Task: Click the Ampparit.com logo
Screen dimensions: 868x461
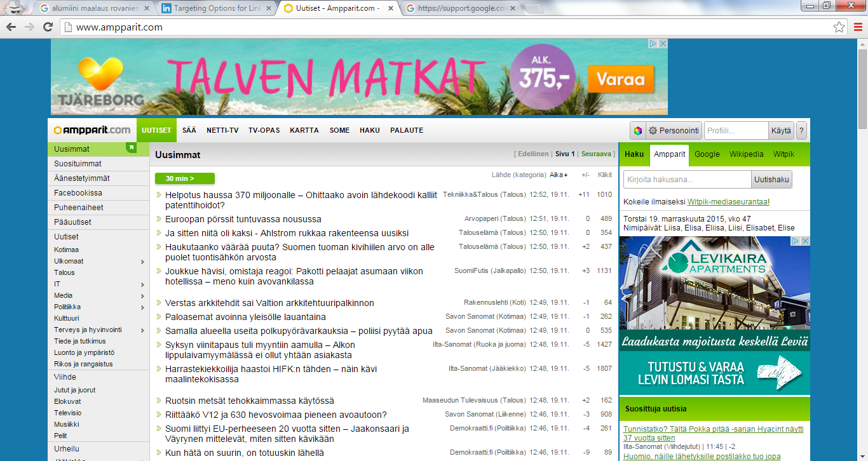Action: pos(92,130)
